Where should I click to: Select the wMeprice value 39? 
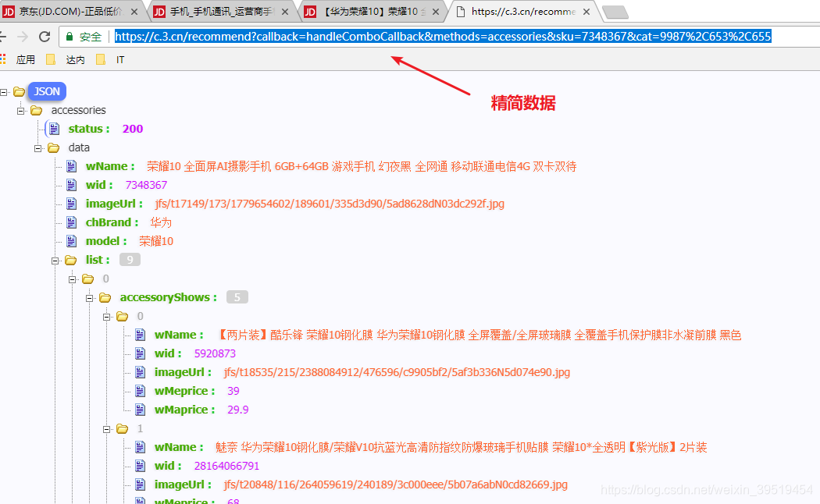234,391
